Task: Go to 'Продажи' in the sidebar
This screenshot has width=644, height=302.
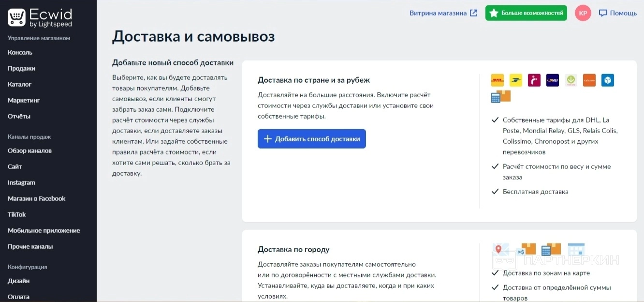Action: [21, 68]
